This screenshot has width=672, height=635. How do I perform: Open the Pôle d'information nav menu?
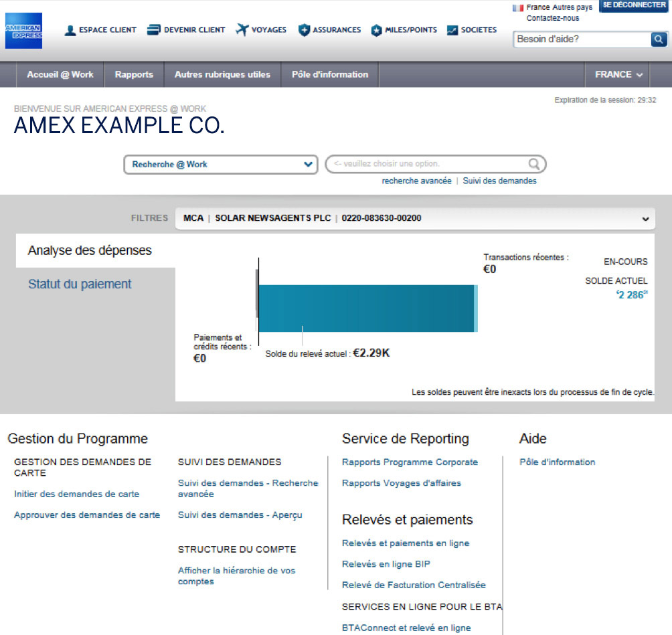tap(330, 74)
